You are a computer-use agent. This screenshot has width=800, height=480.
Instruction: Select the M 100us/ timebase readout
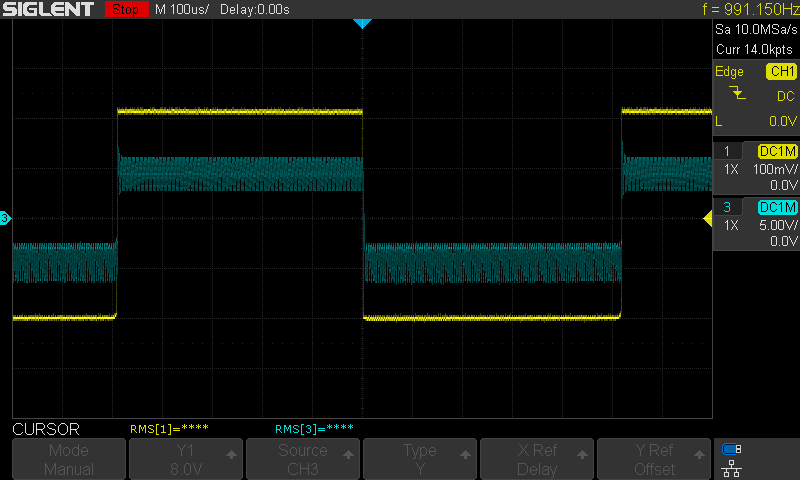point(182,9)
